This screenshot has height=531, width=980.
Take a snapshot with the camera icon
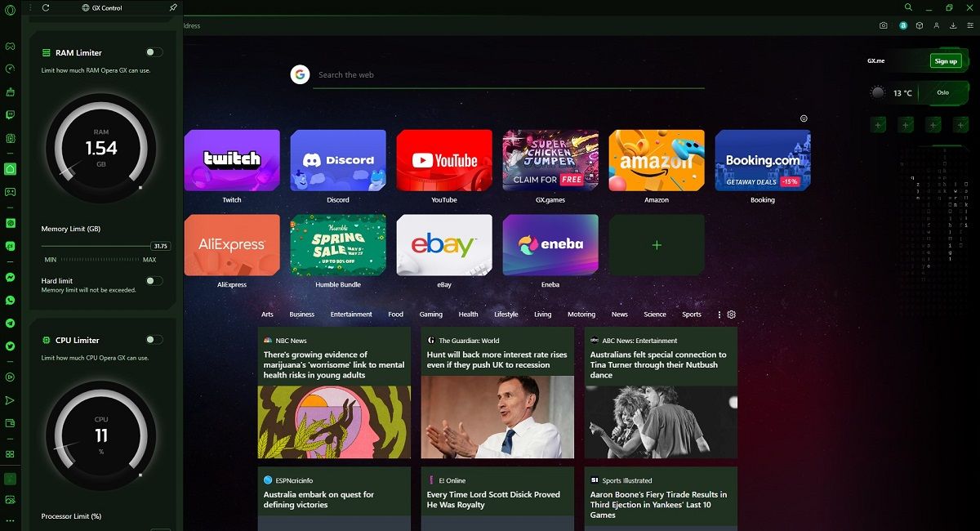tap(883, 26)
